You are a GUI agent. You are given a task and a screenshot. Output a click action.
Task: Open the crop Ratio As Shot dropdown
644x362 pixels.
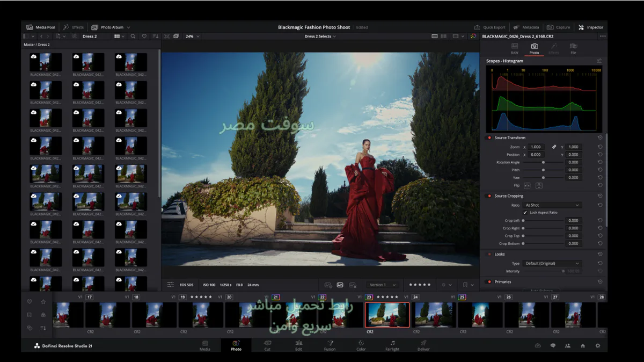pyautogui.click(x=552, y=205)
